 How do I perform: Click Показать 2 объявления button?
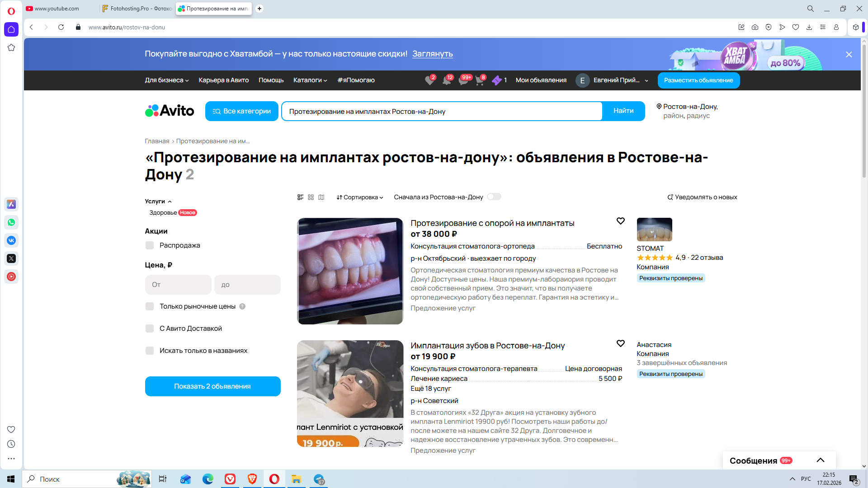(212, 386)
